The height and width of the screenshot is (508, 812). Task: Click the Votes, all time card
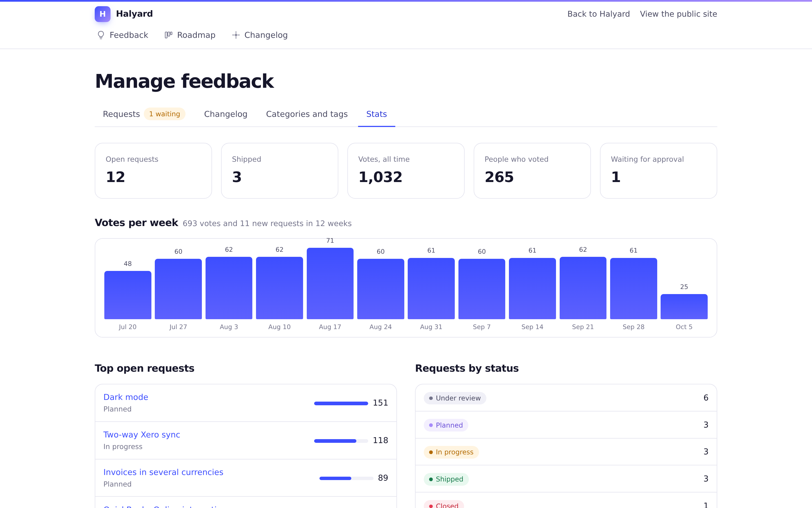[x=406, y=171]
